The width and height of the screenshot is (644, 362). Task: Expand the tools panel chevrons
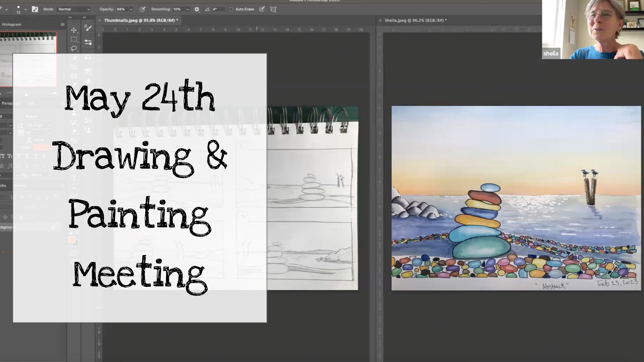(70, 17)
